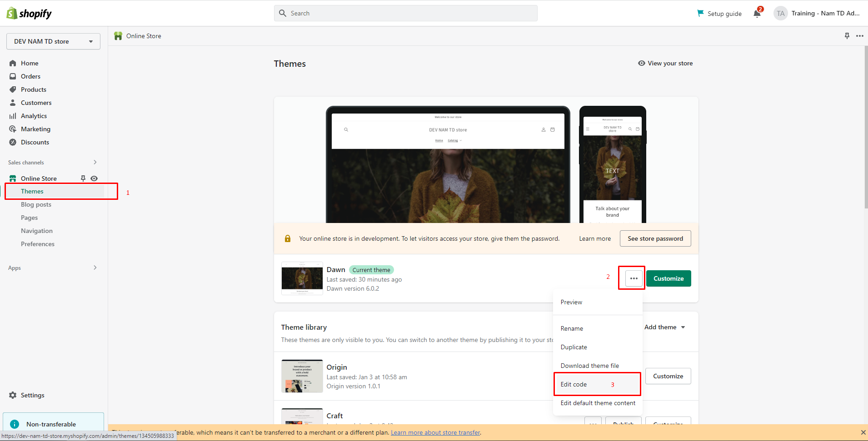Click the green Customize button
The width and height of the screenshot is (868, 441).
pos(668,278)
